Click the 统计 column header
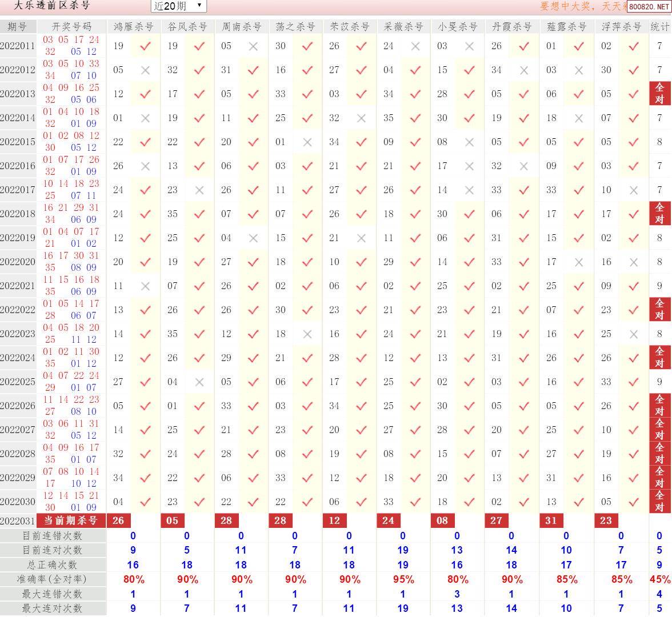Viewport: 672px width, 617px height. (659, 27)
